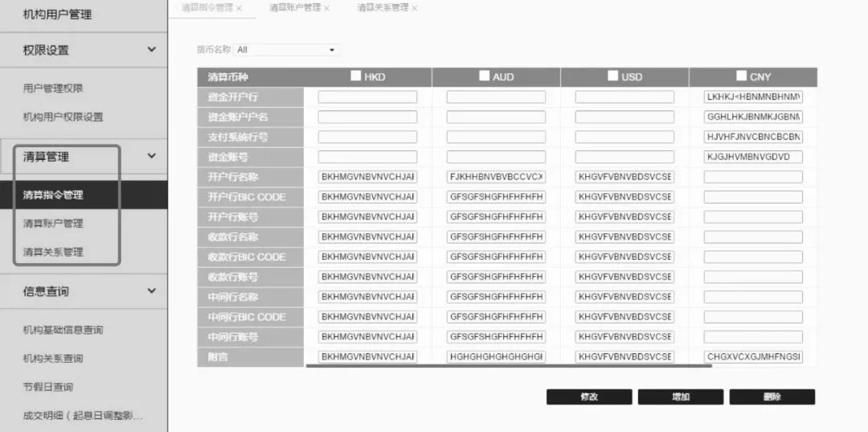Switch to the 清算账户管理 tab

tap(295, 8)
